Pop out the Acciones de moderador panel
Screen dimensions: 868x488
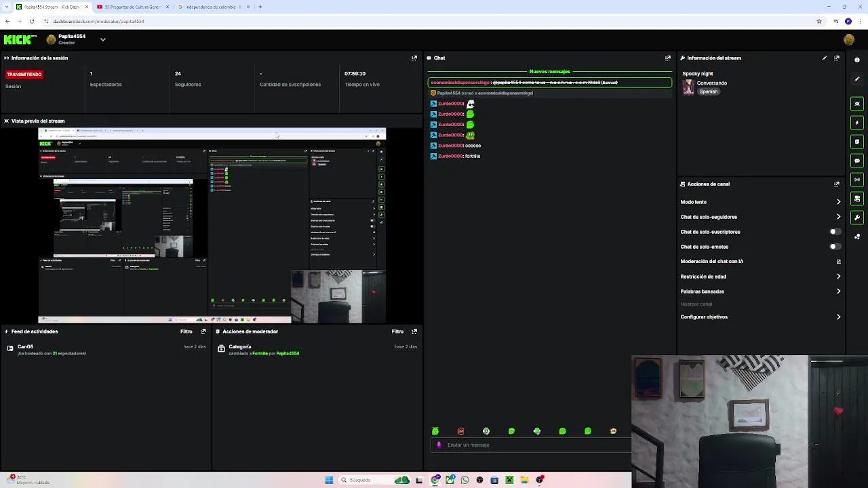pyautogui.click(x=414, y=331)
